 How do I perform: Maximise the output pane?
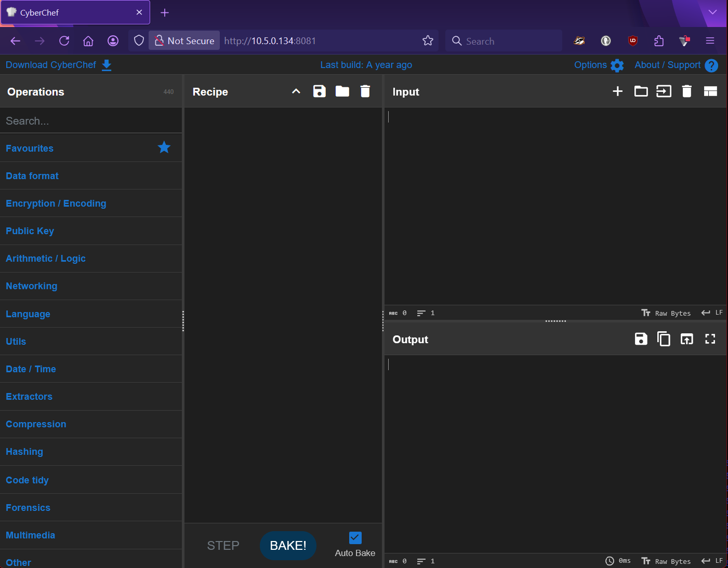pyautogui.click(x=710, y=339)
